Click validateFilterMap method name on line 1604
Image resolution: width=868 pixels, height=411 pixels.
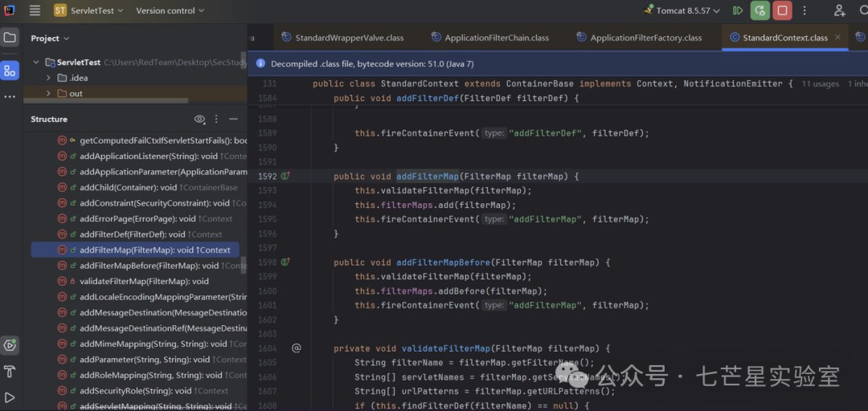445,348
